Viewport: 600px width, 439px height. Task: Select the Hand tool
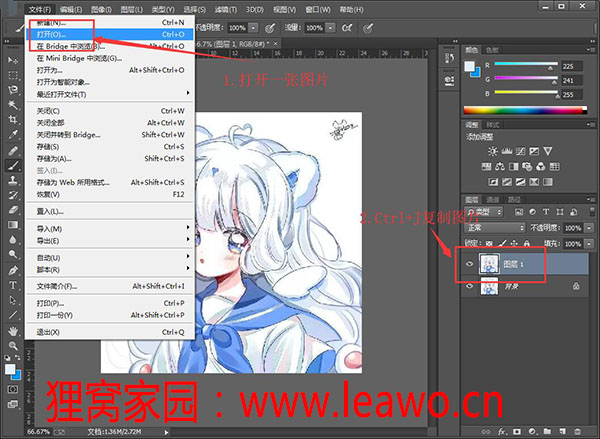coord(13,331)
